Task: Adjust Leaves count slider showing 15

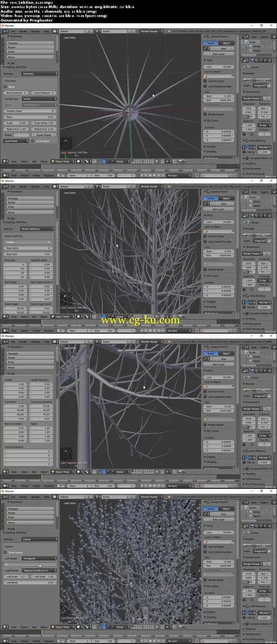Action: 29,565
